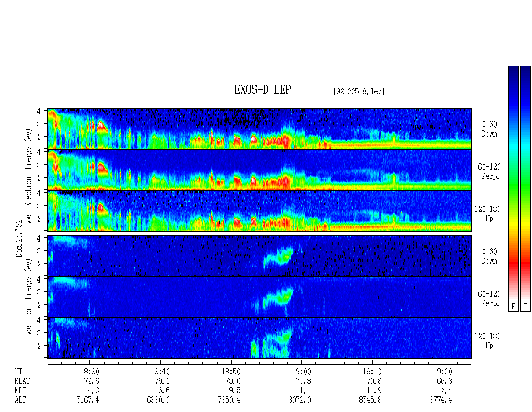
Task: Click the Log Ion Energy (eV) axis label
Action: click(x=28, y=298)
